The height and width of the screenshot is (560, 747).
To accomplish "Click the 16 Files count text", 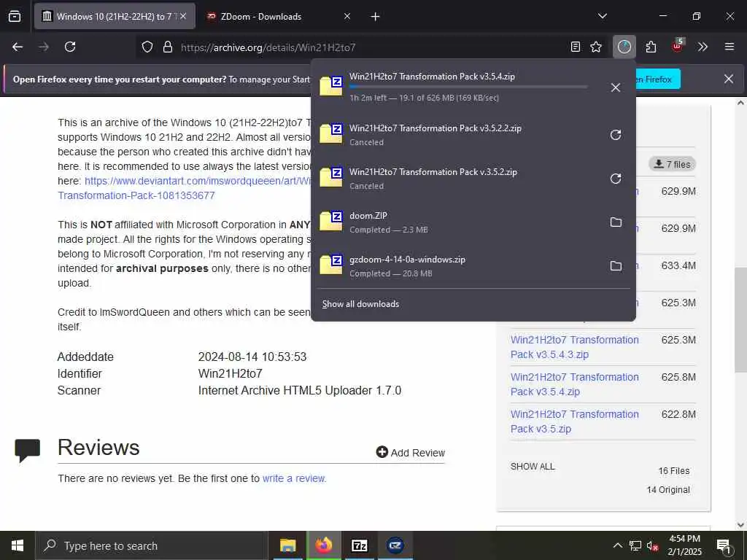I will (674, 471).
